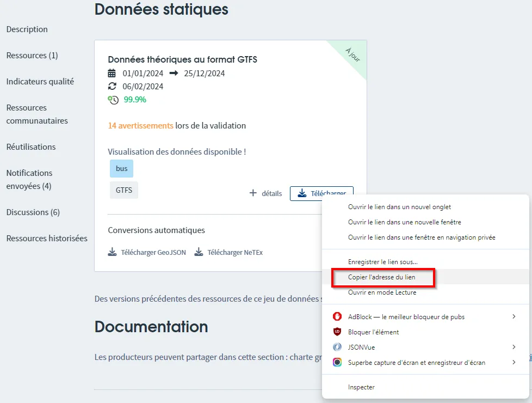Screen dimensions: 532x403
Task: Open AdBlock — le meilleur bloqueur de pubs entry
Action: click(425, 317)
